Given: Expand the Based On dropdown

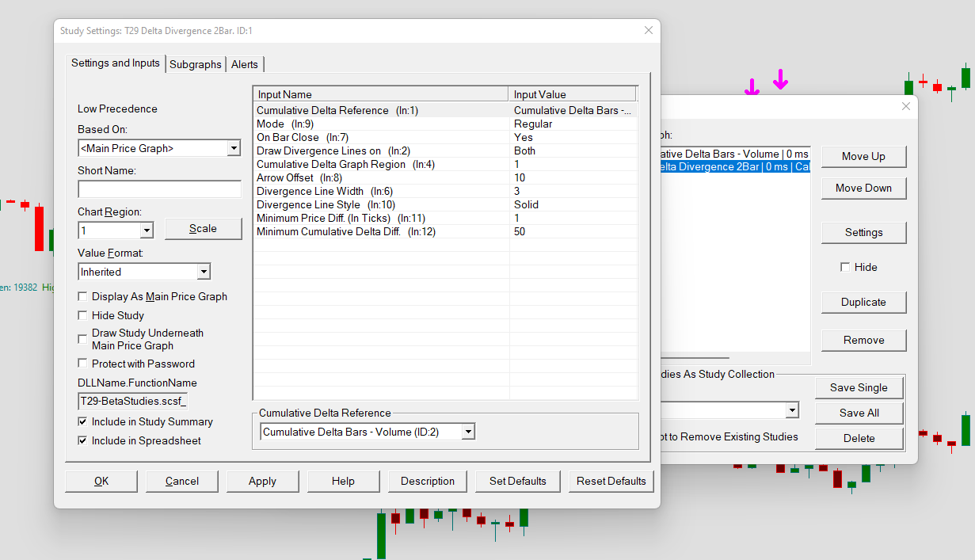Looking at the screenshot, I should pyautogui.click(x=233, y=148).
